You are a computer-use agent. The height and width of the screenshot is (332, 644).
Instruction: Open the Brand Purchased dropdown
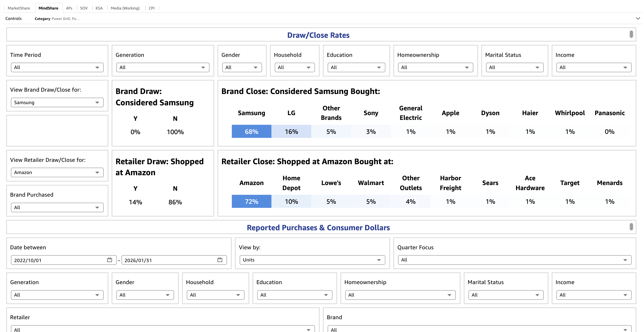[x=57, y=208]
